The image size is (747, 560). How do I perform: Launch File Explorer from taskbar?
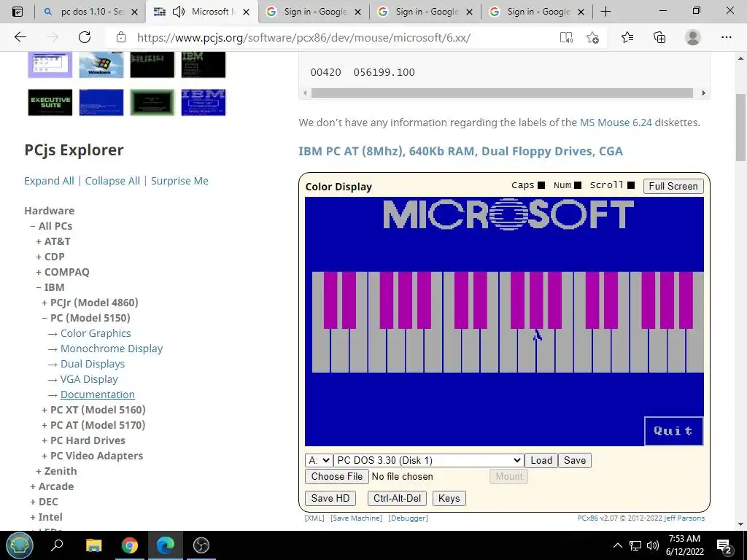pos(94,545)
